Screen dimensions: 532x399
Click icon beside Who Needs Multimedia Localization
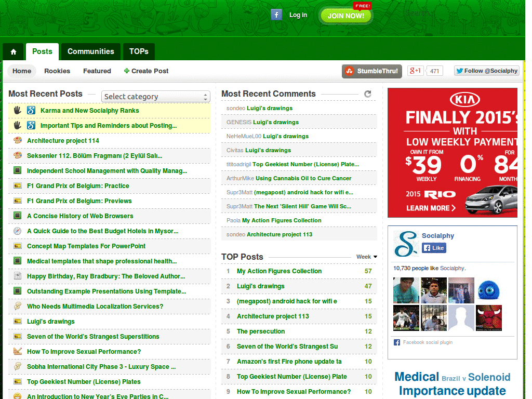(x=17, y=305)
